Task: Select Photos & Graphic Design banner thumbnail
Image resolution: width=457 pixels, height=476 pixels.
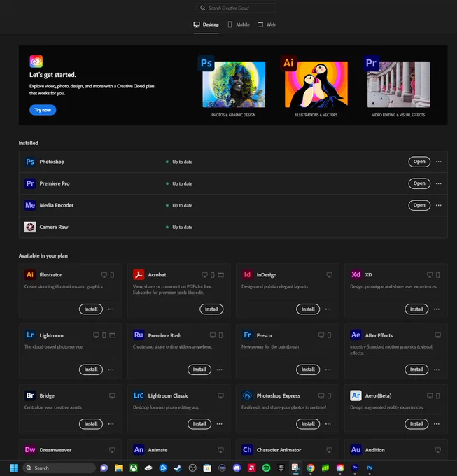Action: click(x=234, y=85)
